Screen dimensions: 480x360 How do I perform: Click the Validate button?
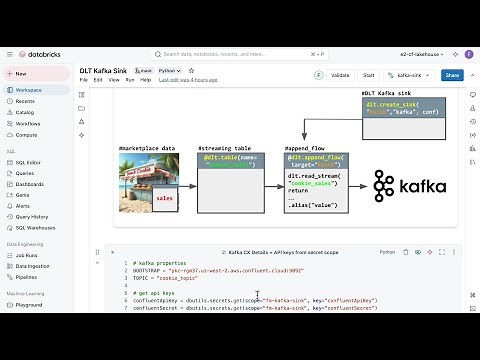340,75
